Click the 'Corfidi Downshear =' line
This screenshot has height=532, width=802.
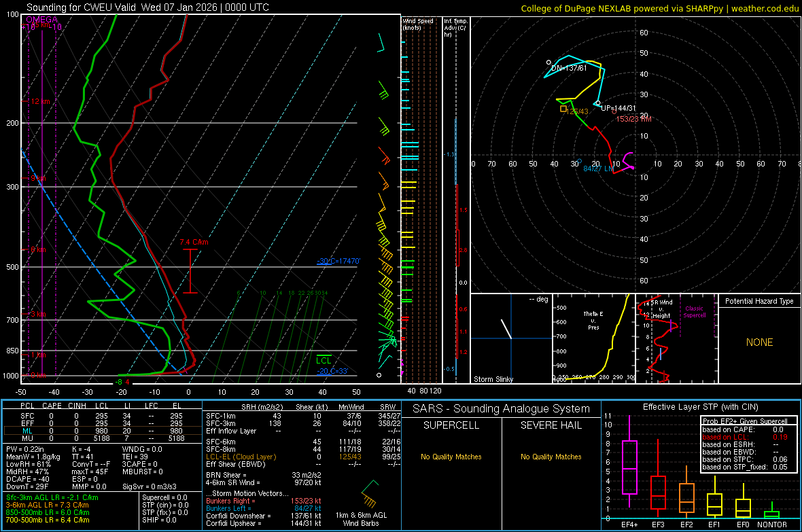point(264,516)
